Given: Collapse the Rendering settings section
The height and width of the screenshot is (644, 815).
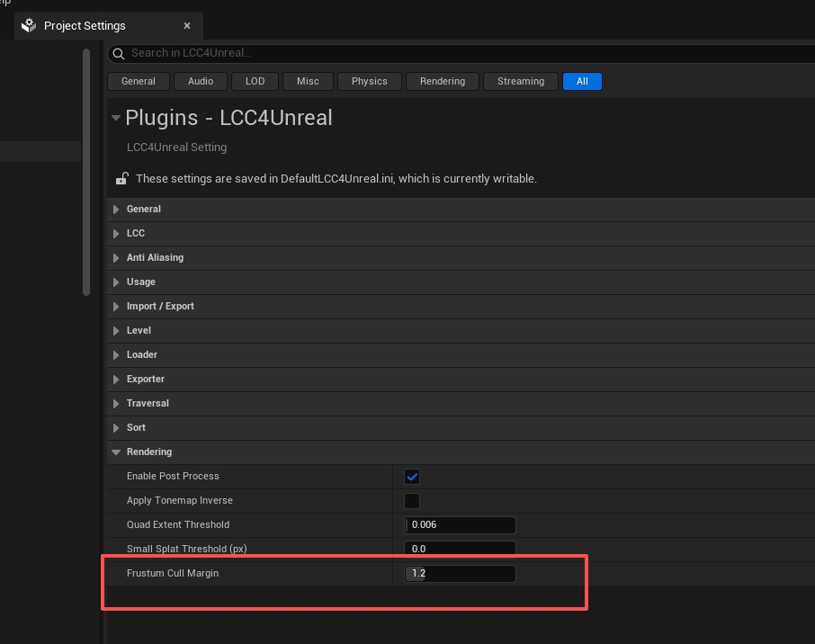Looking at the screenshot, I should 116,452.
